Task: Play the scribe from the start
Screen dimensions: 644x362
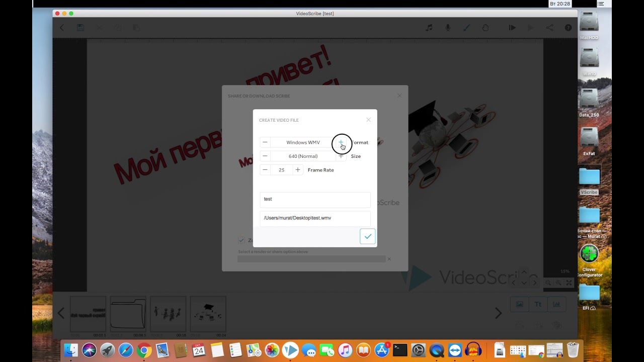Action: (512, 28)
